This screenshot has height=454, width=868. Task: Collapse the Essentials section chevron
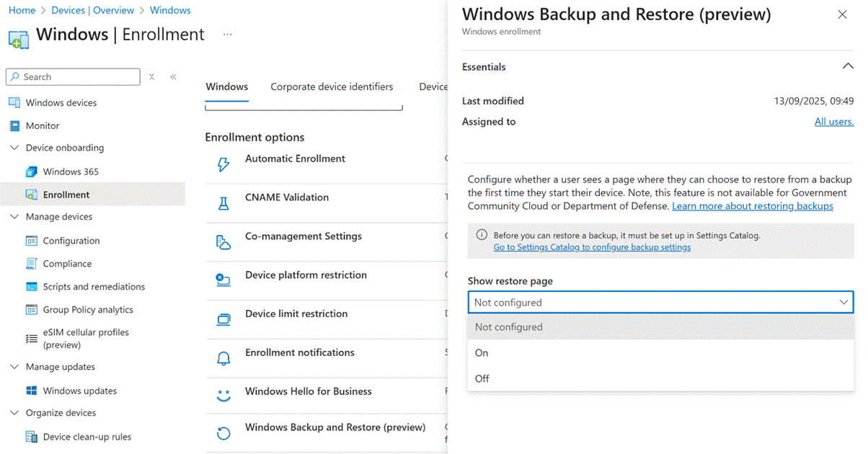click(x=847, y=66)
